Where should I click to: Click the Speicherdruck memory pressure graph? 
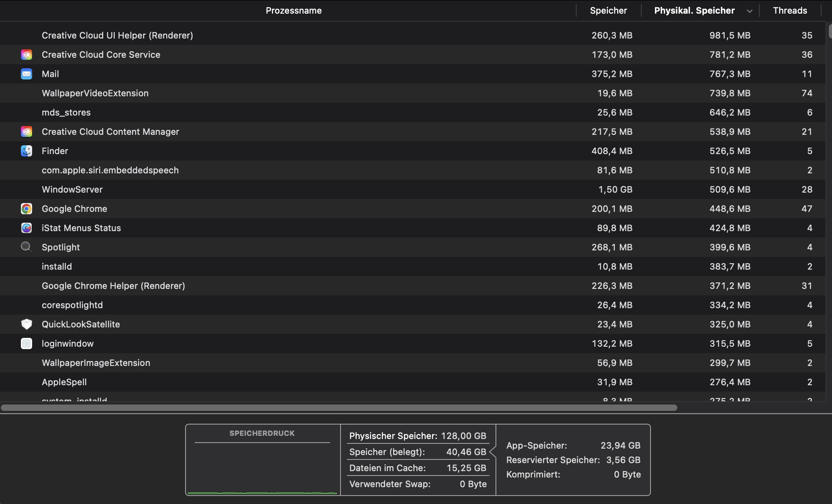[x=262, y=469]
